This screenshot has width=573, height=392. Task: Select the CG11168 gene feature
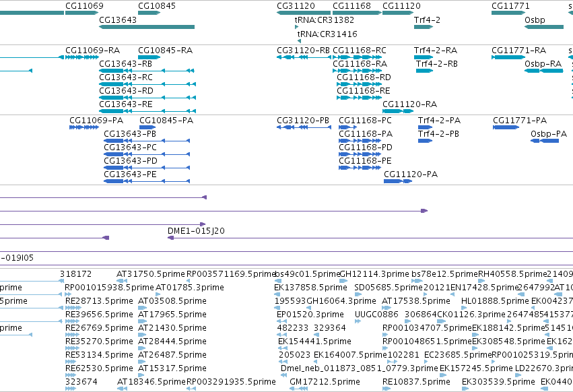(357, 13)
